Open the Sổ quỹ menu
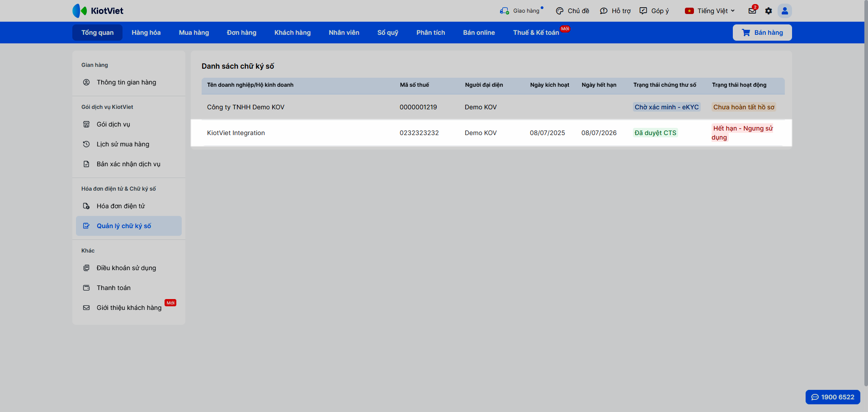The image size is (868, 412). (388, 33)
